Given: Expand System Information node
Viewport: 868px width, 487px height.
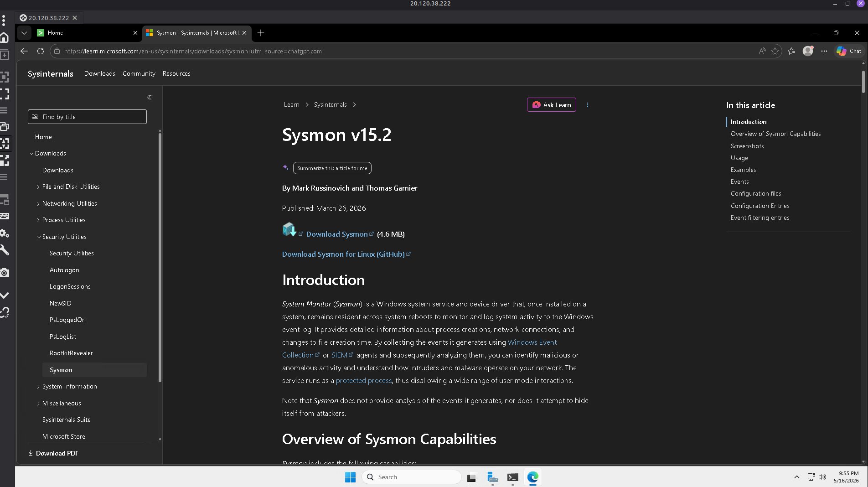Looking at the screenshot, I should (38, 387).
